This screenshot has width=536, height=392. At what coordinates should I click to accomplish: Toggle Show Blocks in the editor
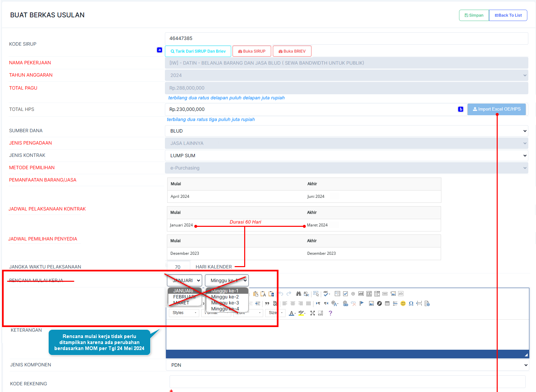coord(320,313)
